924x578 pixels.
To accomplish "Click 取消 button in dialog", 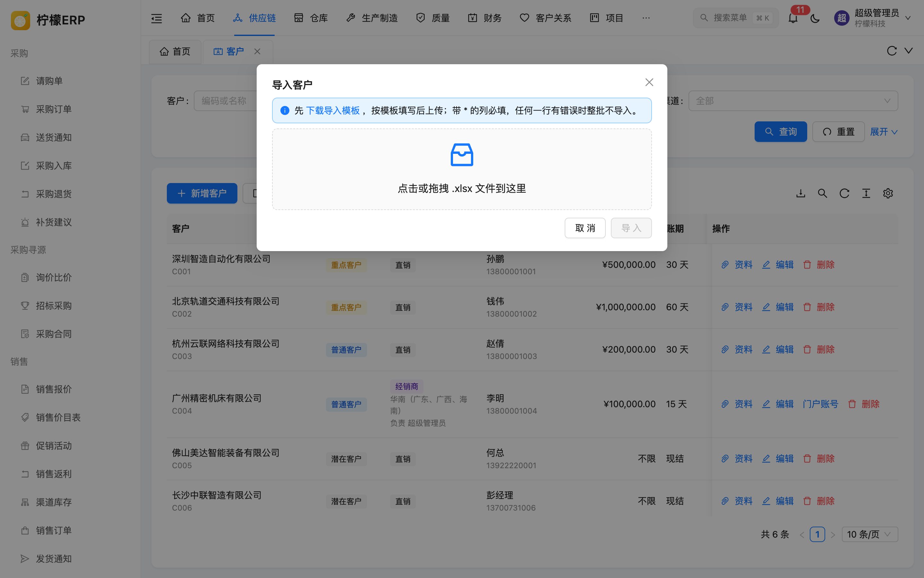I will [585, 228].
